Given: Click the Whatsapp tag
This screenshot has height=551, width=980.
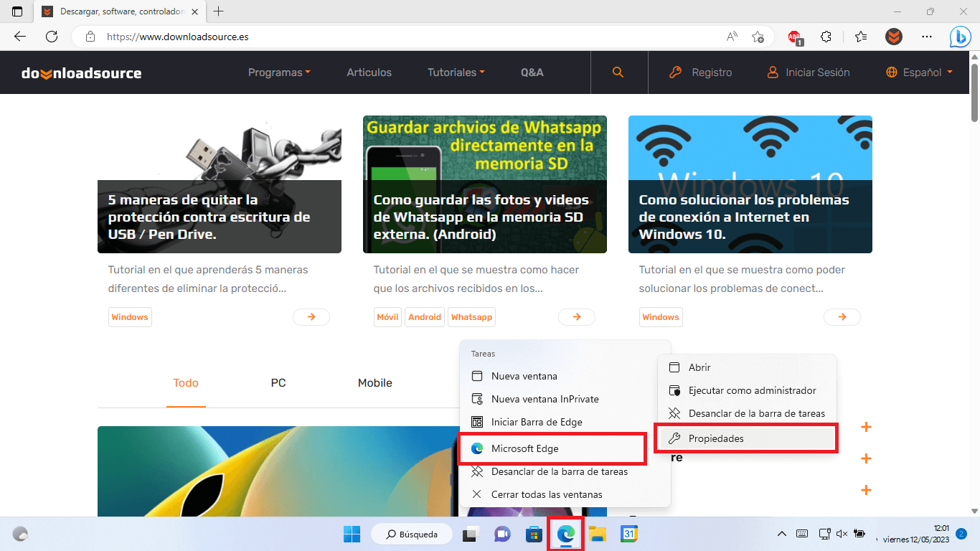Looking at the screenshot, I should (x=472, y=317).
